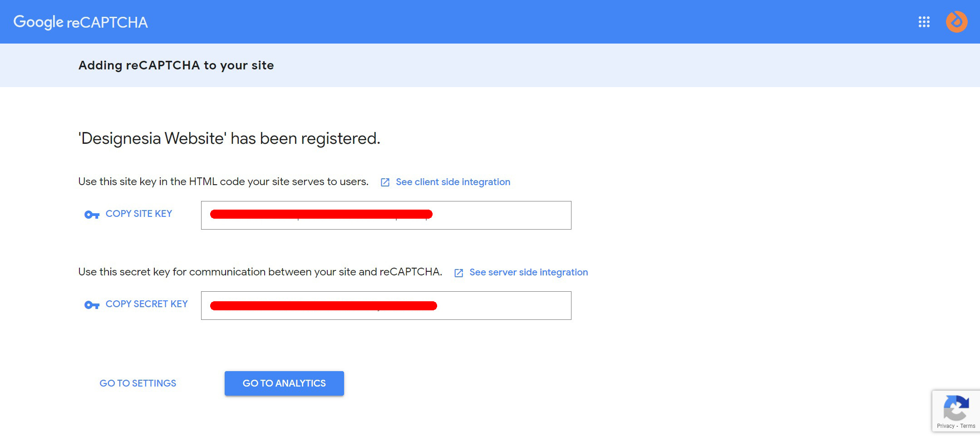Viewport: 980px width, 441px height.
Task: Copy the site key
Action: point(139,214)
